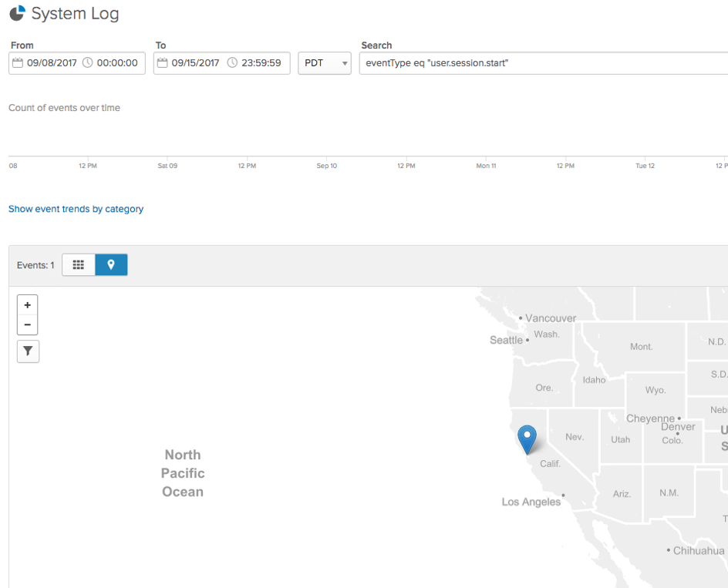The width and height of the screenshot is (728, 588).
Task: Click the blue location pin in California
Action: (x=527, y=438)
